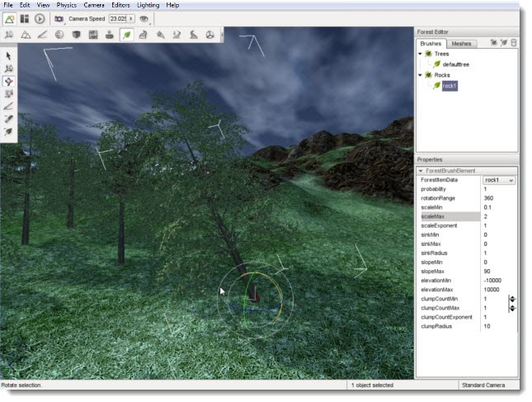532x402 pixels.
Task: Open the View menu
Action: pos(43,5)
